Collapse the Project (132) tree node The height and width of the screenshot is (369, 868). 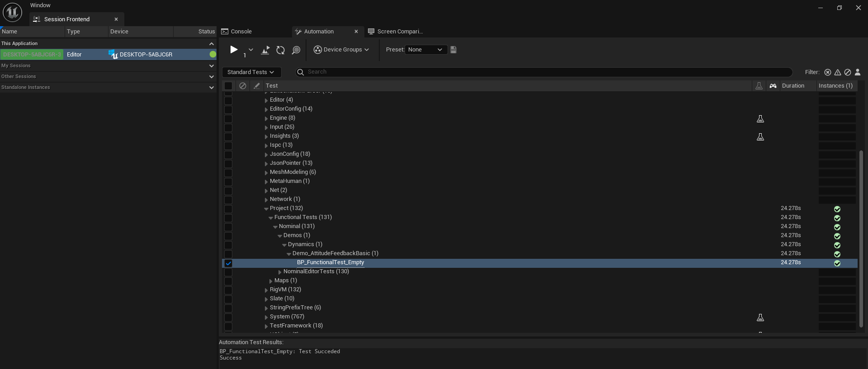[x=266, y=209]
